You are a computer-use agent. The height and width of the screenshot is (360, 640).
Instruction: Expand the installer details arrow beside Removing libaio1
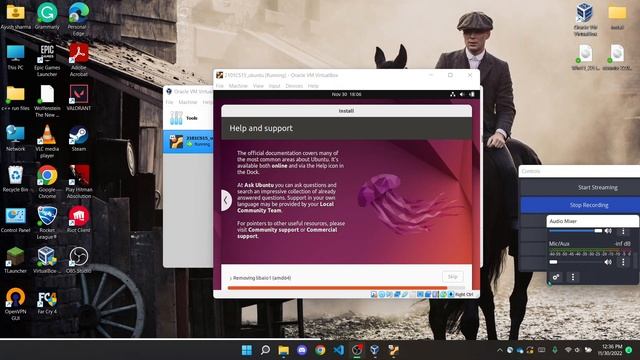tap(231, 278)
